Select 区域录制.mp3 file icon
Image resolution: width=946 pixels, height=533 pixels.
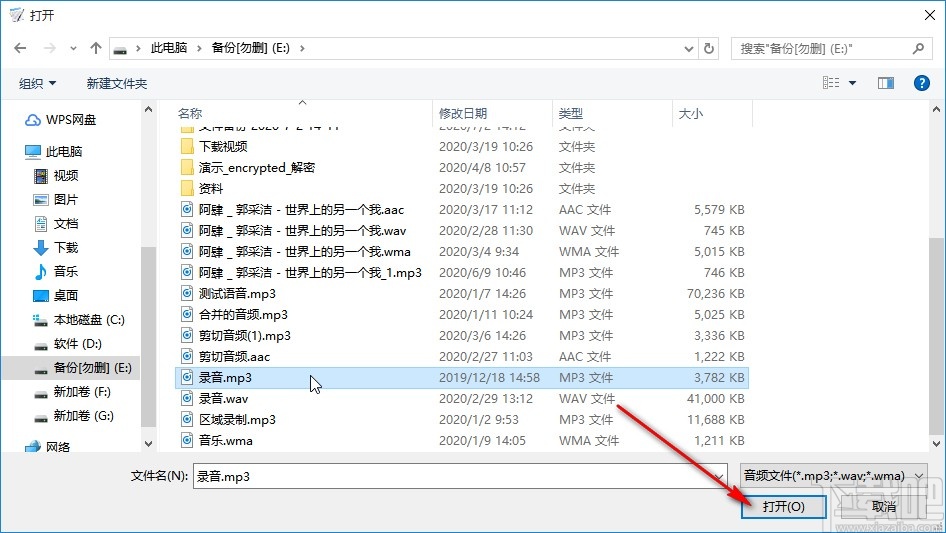point(188,420)
